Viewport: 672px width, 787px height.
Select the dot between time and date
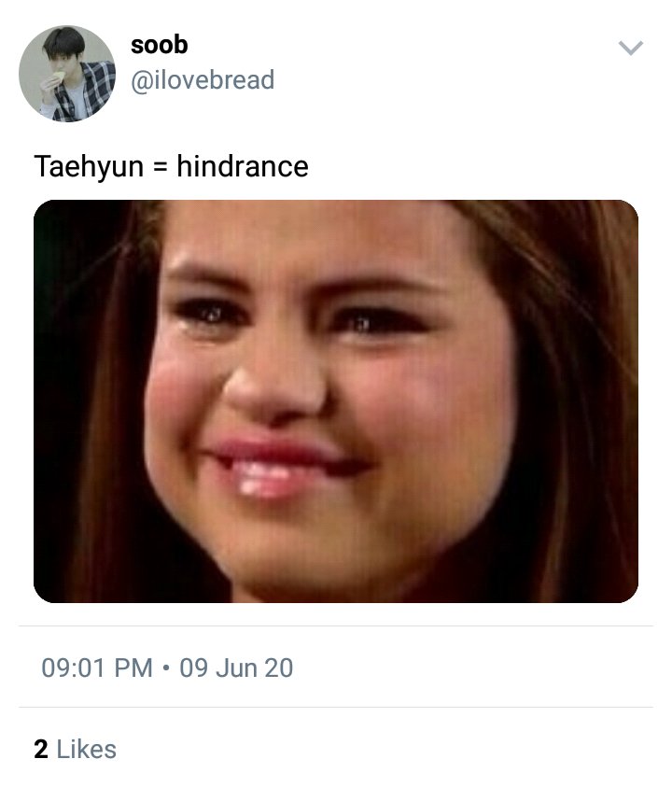[x=166, y=668]
